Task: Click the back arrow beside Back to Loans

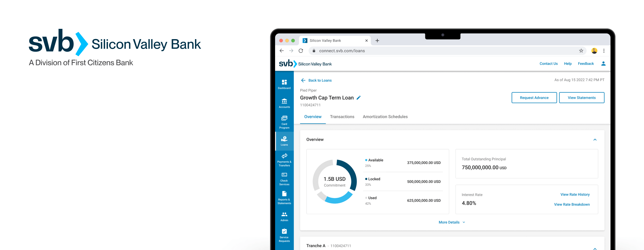Action: [303, 80]
